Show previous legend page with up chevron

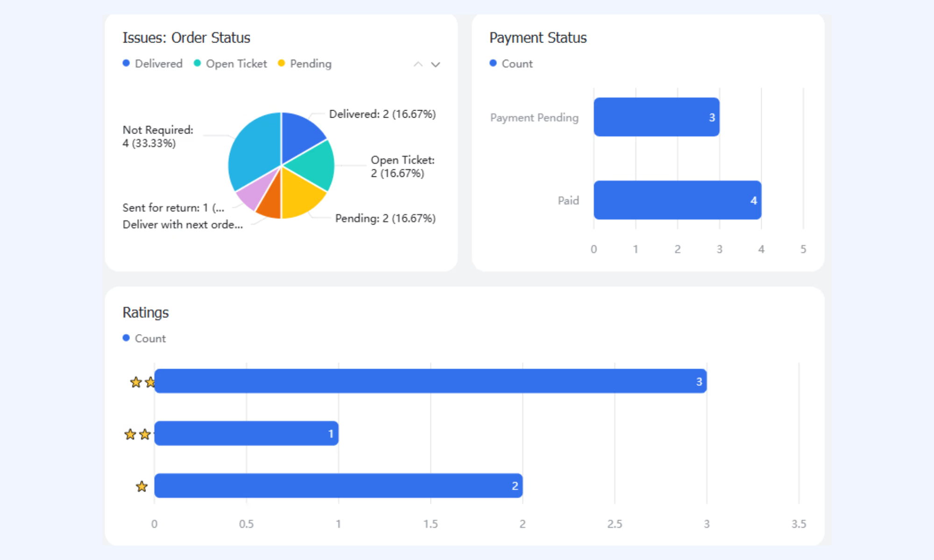tap(418, 64)
